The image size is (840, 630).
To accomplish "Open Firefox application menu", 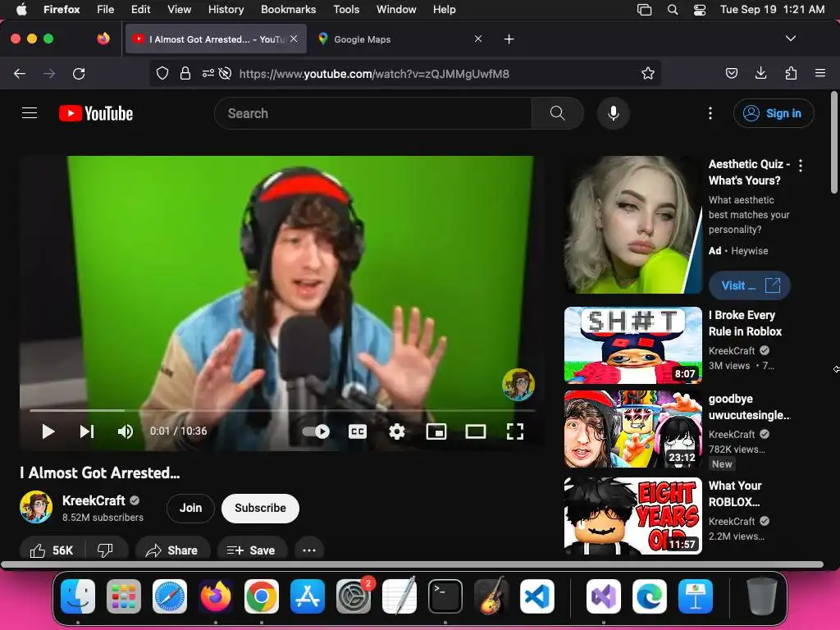I will (x=820, y=73).
